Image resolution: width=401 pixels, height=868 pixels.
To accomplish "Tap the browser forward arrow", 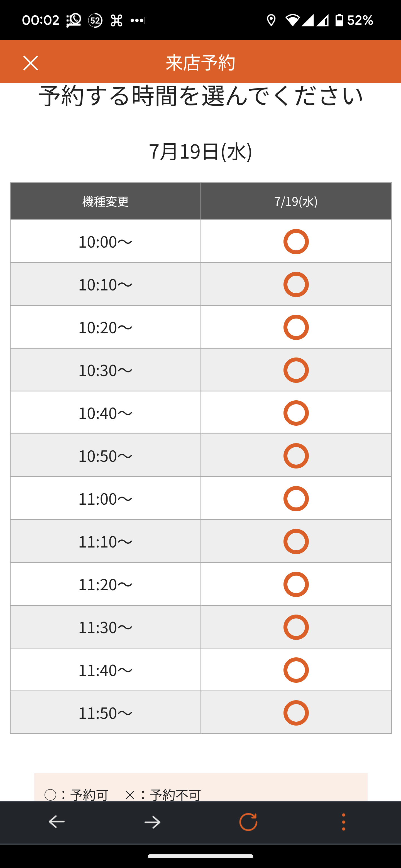I will (152, 822).
